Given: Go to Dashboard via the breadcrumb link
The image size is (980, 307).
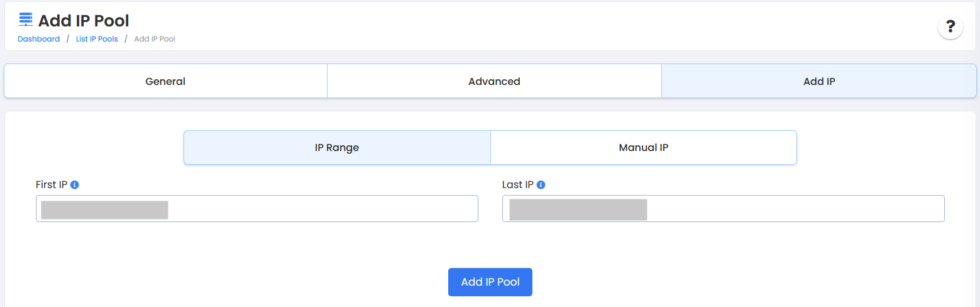Looking at the screenshot, I should point(38,39).
